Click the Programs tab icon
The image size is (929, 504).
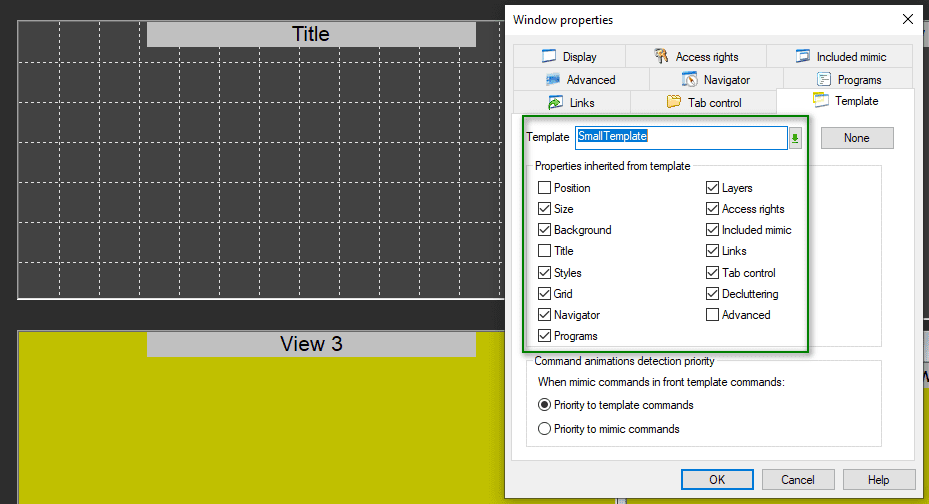(823, 80)
